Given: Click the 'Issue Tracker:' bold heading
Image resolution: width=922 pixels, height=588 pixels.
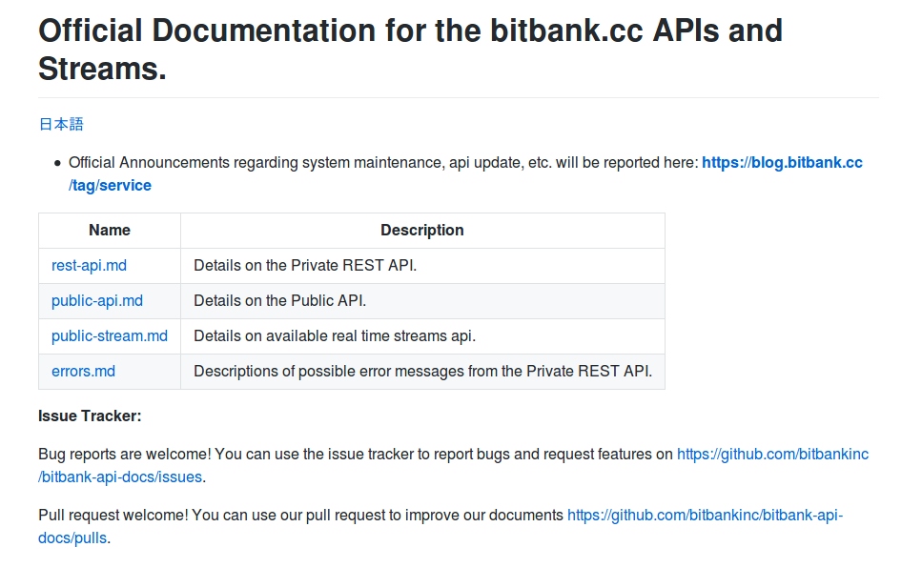Looking at the screenshot, I should pyautogui.click(x=90, y=416).
